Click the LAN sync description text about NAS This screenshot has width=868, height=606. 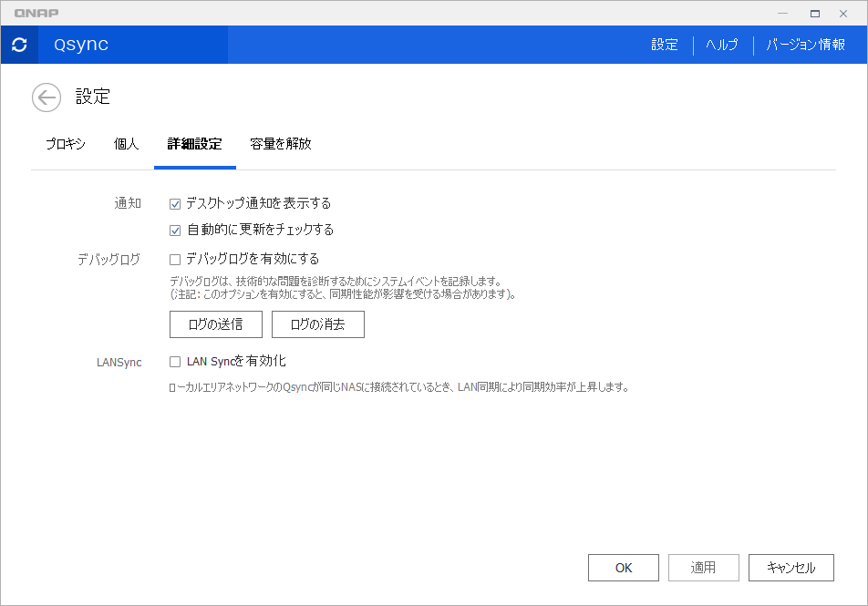399,387
